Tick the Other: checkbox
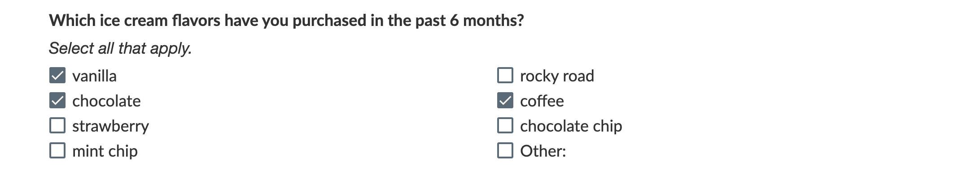 click(x=505, y=151)
